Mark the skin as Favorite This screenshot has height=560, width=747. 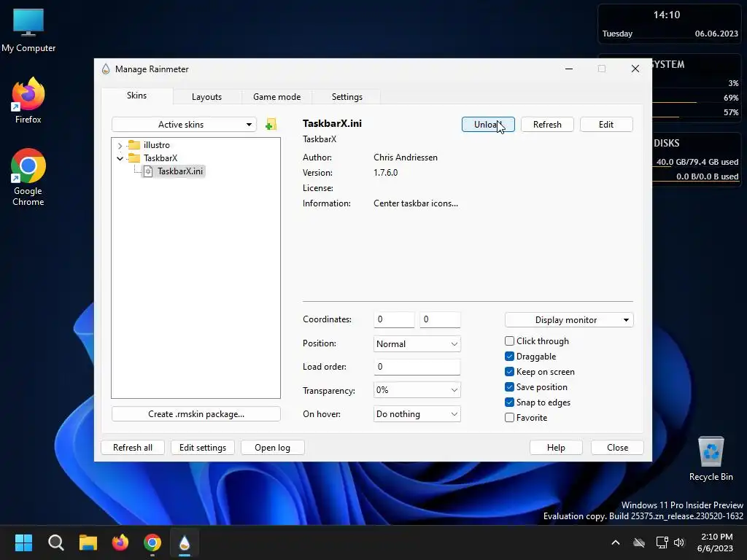(x=509, y=418)
